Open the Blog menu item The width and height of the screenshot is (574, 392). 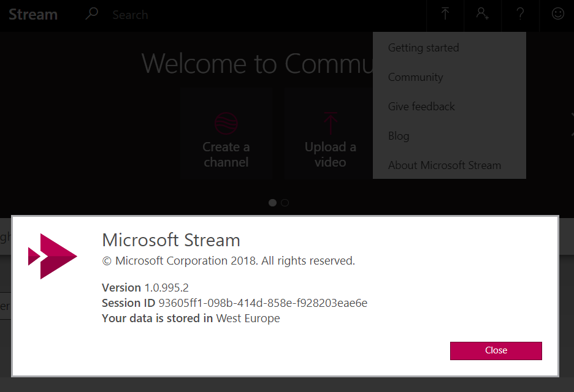[x=399, y=136]
